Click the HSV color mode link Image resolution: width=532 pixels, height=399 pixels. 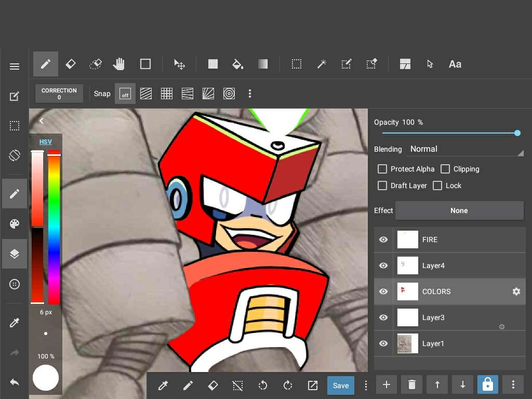coord(46,142)
